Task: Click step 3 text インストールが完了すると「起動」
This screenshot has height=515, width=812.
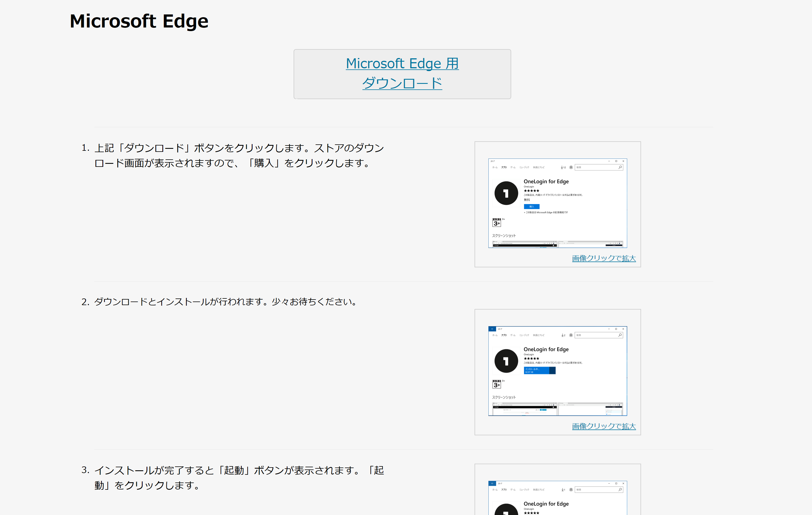Action: 239,478
